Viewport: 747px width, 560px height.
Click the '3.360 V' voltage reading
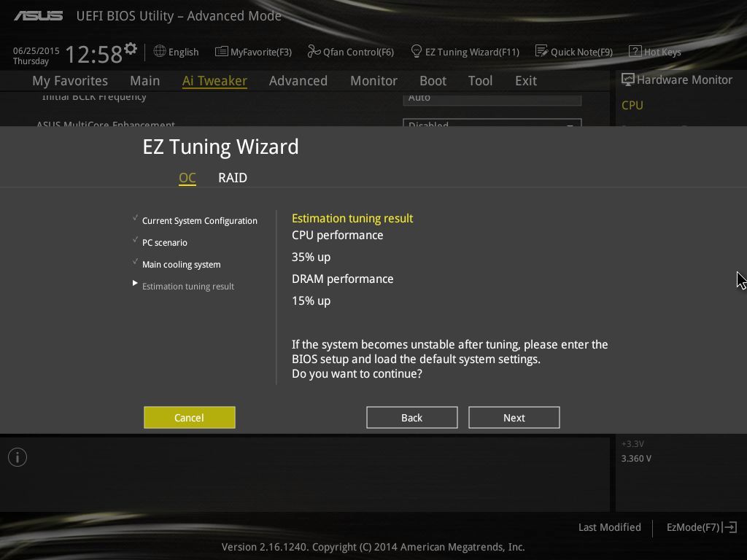636,459
